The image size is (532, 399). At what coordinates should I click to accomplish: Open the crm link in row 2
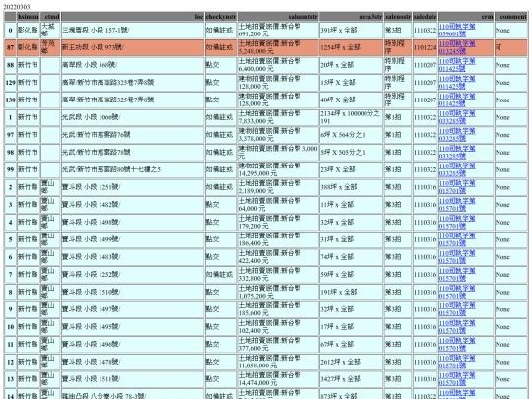click(457, 187)
